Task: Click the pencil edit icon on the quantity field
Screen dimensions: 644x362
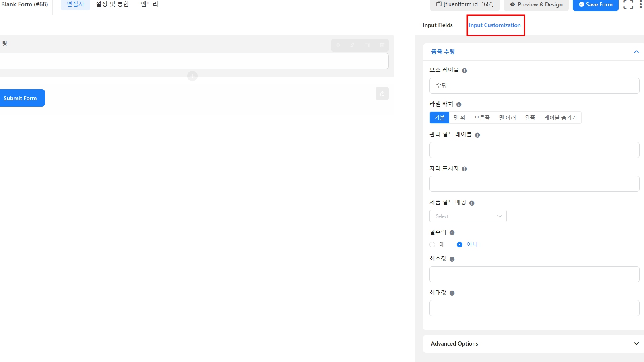Action: pos(353,45)
